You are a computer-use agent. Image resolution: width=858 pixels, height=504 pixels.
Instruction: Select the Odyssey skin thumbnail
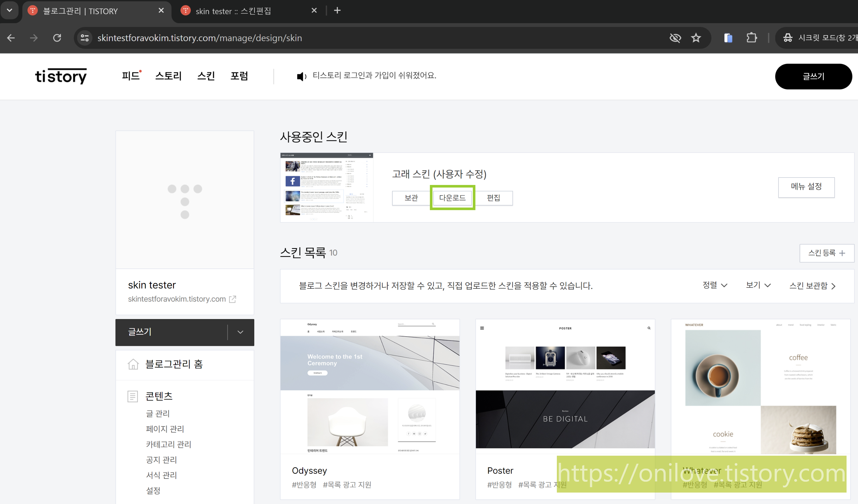click(370, 386)
